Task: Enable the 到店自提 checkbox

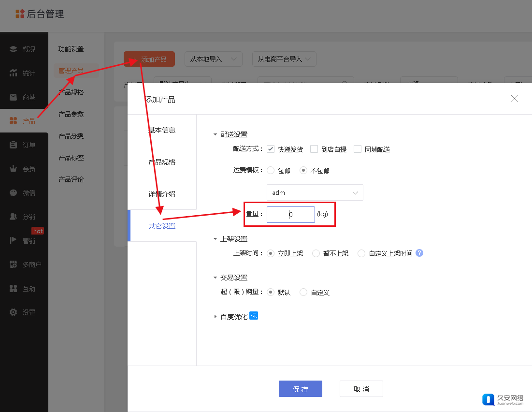Action: (x=314, y=149)
